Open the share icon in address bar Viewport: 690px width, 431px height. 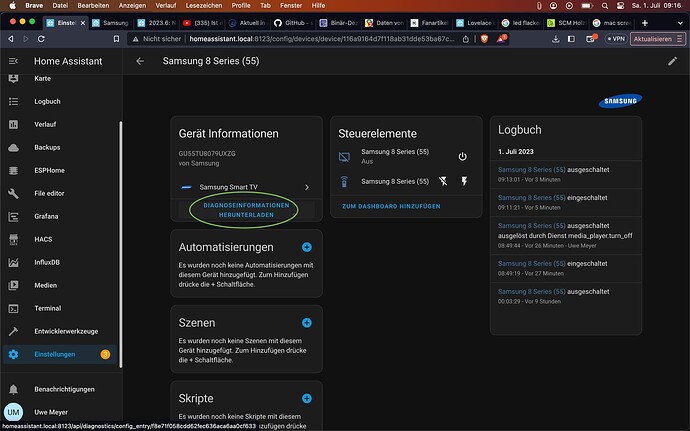point(466,39)
